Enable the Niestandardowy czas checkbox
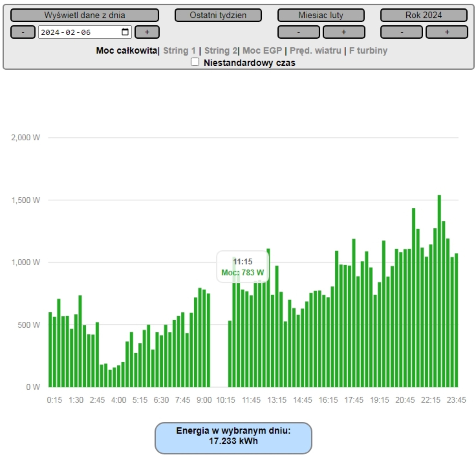Screen dimensions: 476x457 [x=195, y=62]
